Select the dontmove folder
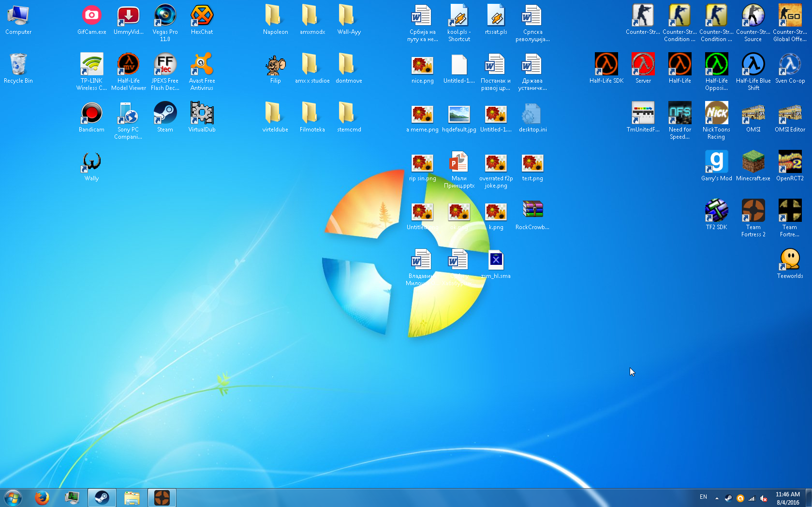 pyautogui.click(x=349, y=69)
